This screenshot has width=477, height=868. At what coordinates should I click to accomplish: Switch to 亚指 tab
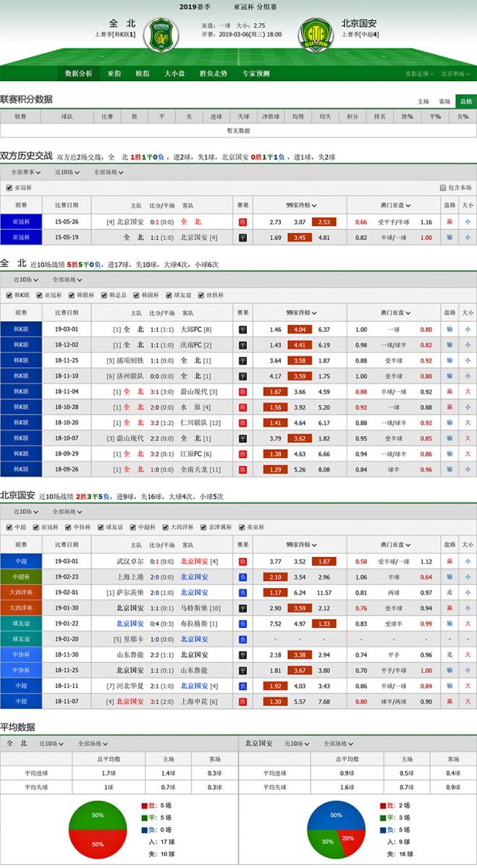(x=114, y=73)
